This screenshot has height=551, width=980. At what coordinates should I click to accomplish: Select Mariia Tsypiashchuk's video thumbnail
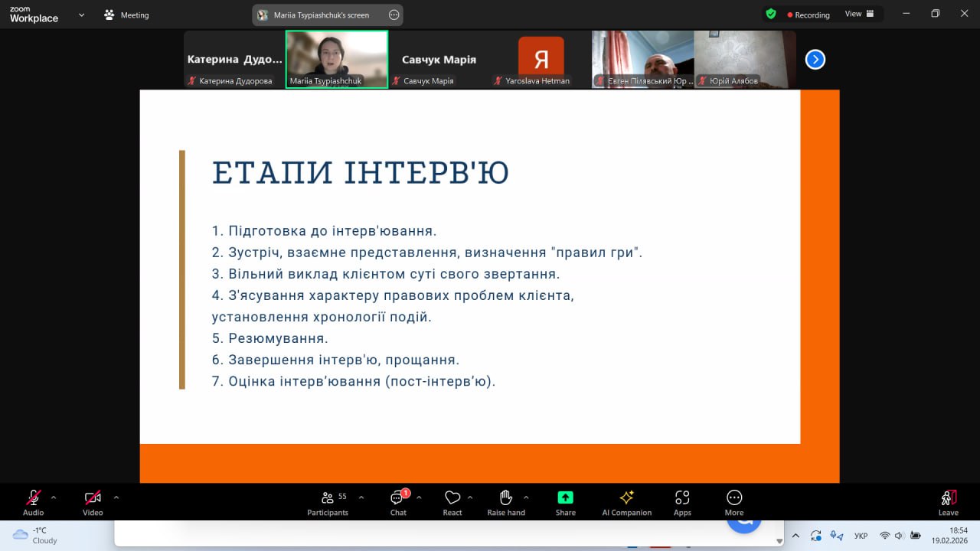point(337,59)
